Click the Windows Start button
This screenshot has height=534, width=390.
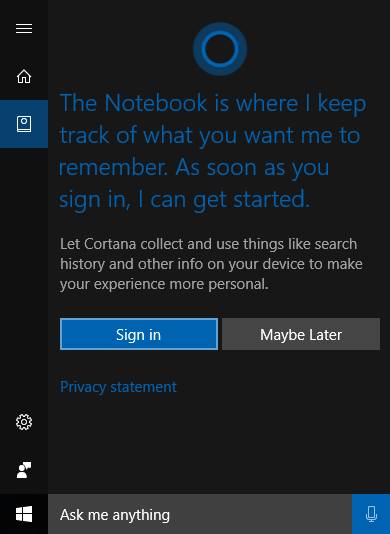24,514
